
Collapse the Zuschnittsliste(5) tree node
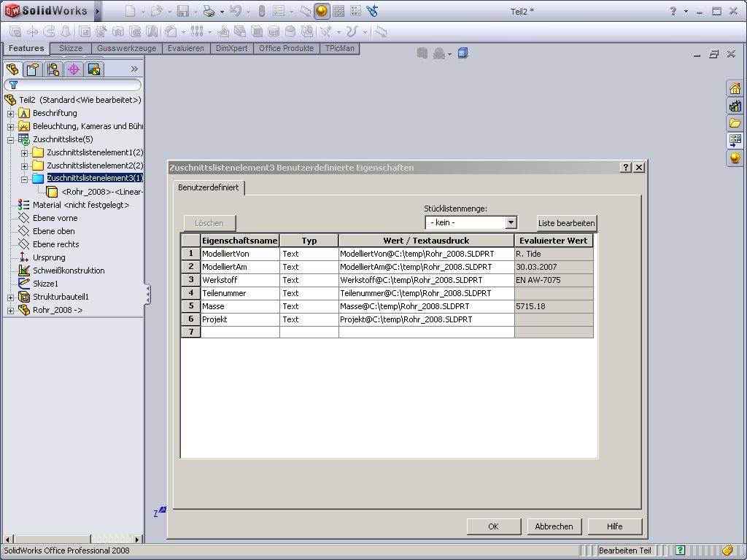[x=11, y=139]
